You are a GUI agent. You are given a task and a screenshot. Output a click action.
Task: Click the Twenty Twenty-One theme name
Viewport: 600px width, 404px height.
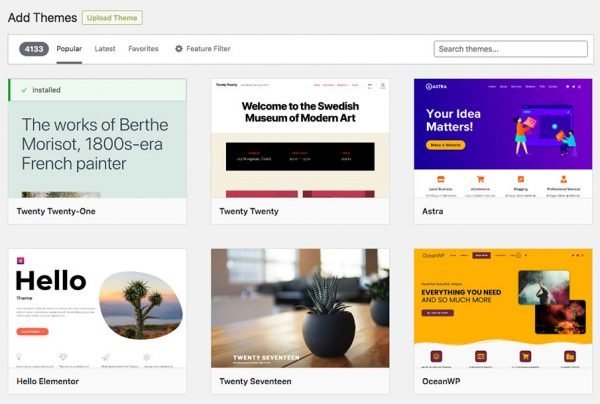tap(56, 211)
